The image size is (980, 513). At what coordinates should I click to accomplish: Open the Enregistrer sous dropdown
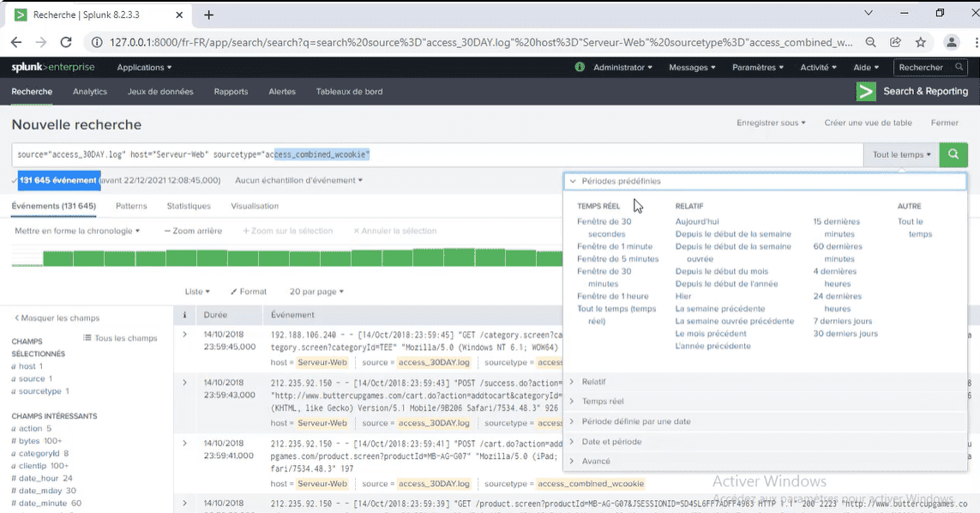(771, 124)
